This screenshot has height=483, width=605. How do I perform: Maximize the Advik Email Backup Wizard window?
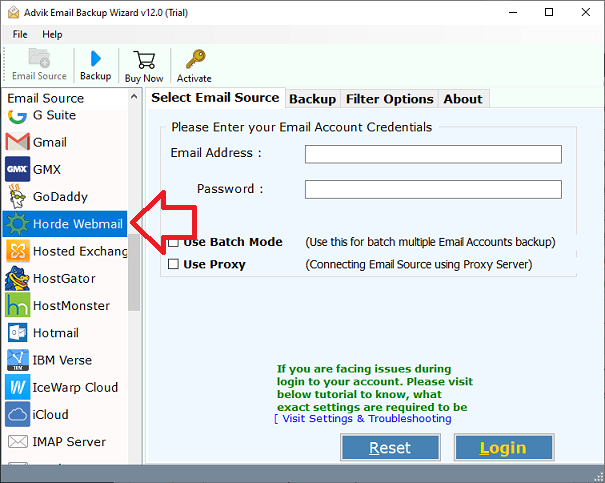click(549, 12)
